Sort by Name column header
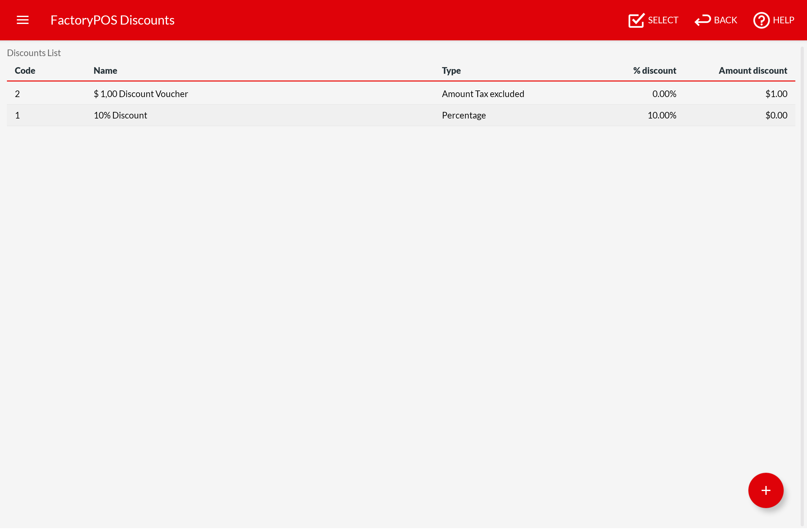The image size is (807, 532). (105, 71)
